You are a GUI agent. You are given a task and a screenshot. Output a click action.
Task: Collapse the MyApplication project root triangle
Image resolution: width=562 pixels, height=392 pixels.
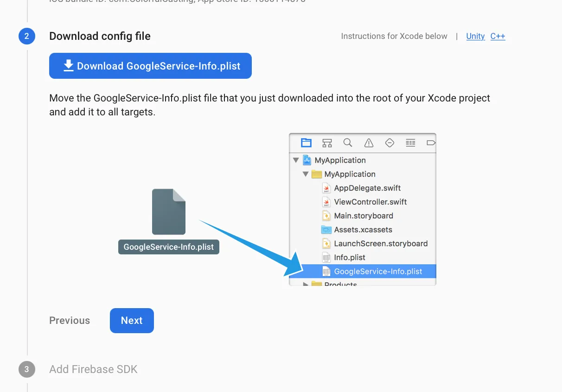296,160
